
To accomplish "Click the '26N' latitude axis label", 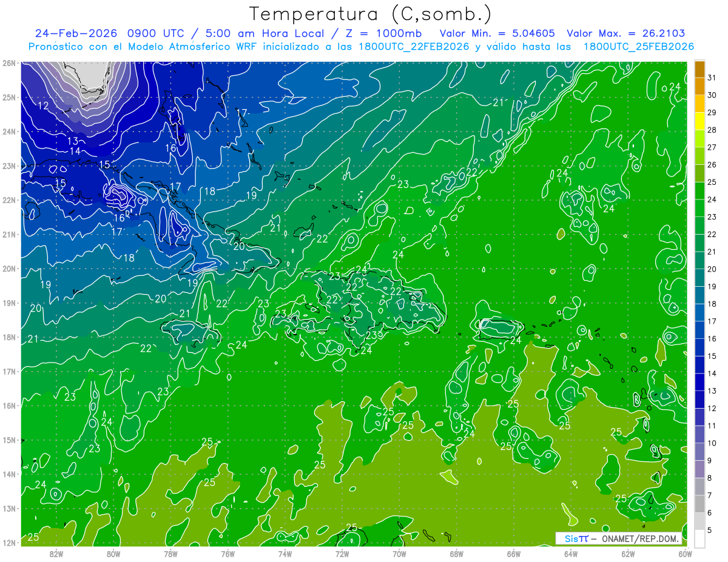I will coord(8,62).
